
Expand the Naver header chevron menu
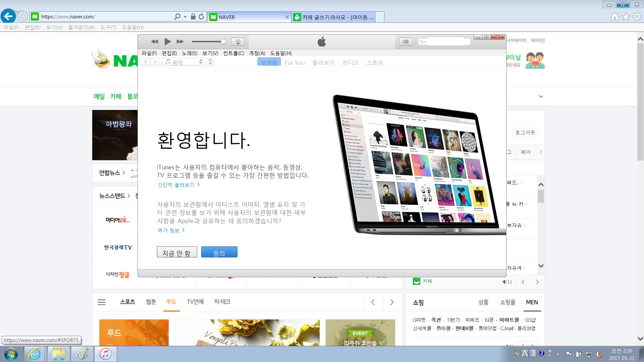(541, 97)
